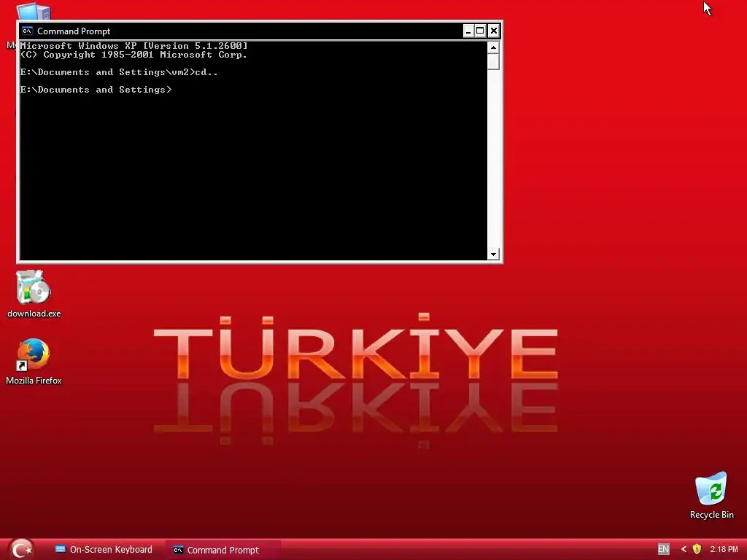747x560 pixels.
Task: Click the 'E:\Documents and Settings>' prompt line
Action: (96, 90)
